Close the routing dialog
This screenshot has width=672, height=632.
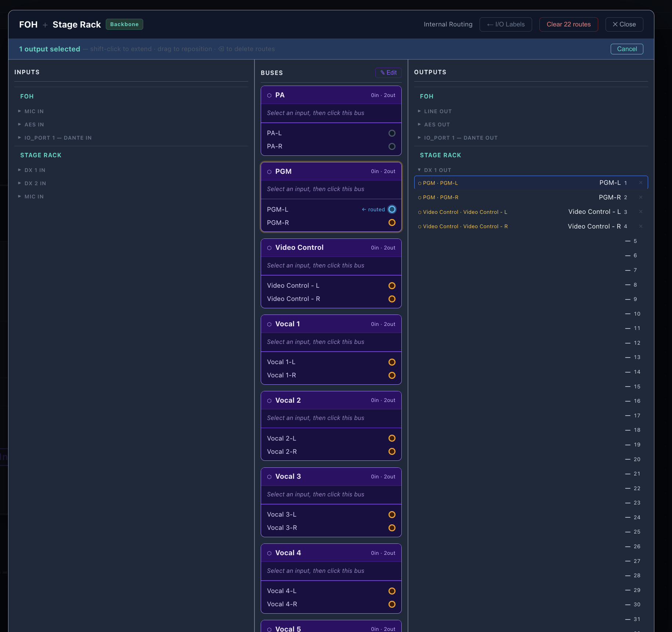624,24
